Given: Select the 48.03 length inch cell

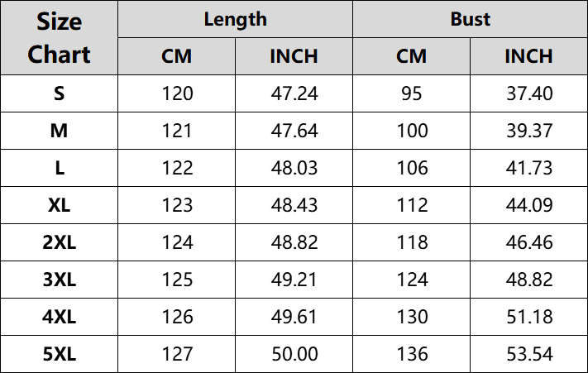Looking at the screenshot, I should tap(294, 168).
